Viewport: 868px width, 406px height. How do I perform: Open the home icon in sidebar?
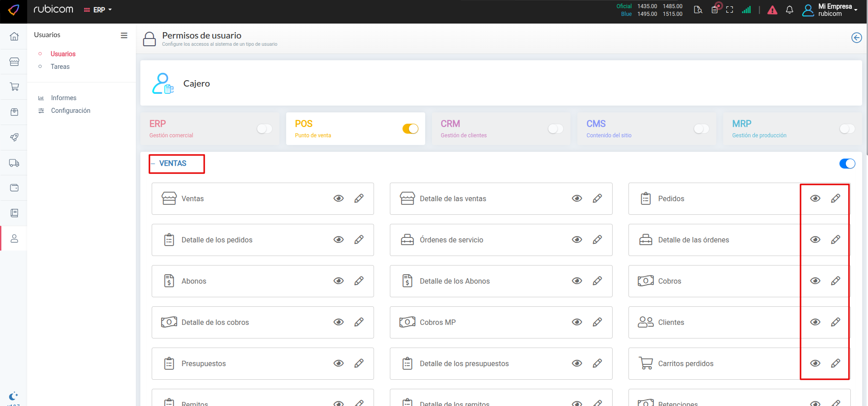[14, 36]
